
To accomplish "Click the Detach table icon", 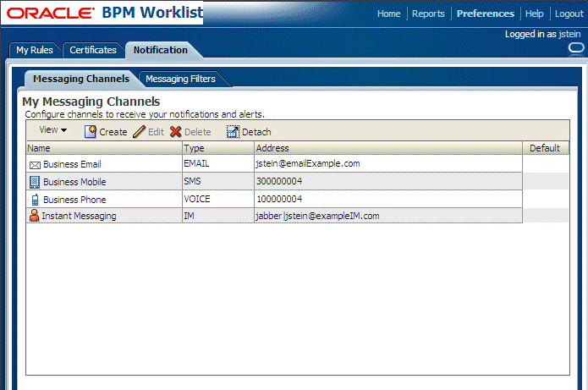I will point(233,132).
